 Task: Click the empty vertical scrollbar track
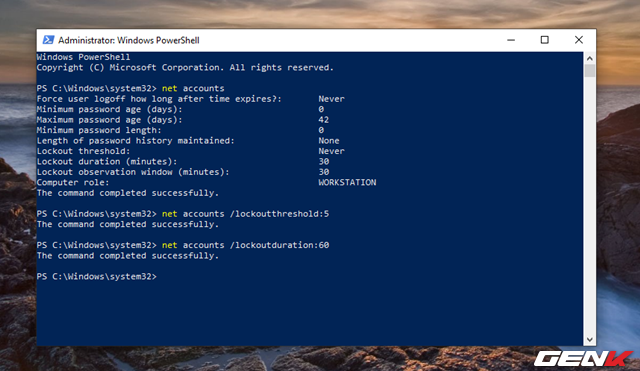(x=589, y=204)
